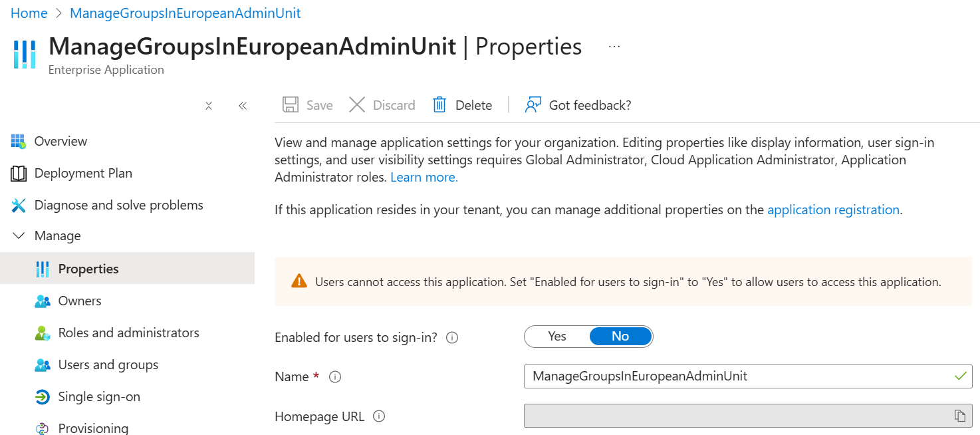This screenshot has width=980, height=435.
Task: Click the Discard button label
Action: point(394,105)
